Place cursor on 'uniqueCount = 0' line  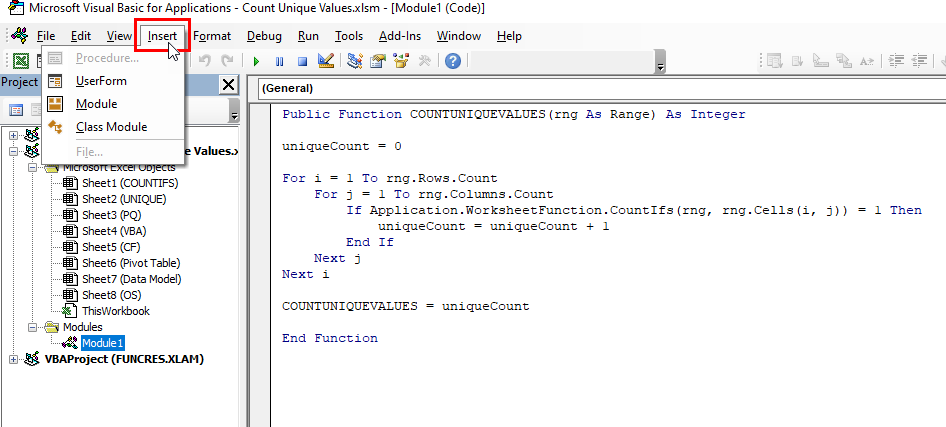pos(341,146)
